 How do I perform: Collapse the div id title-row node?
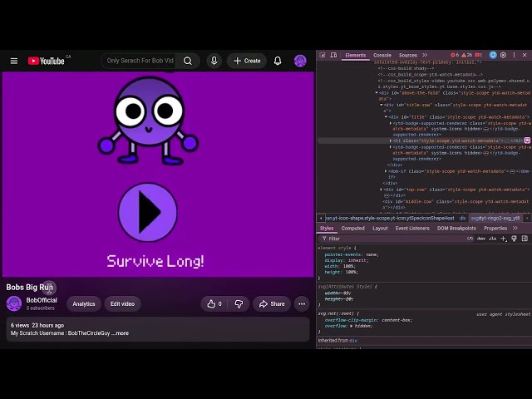381,105
